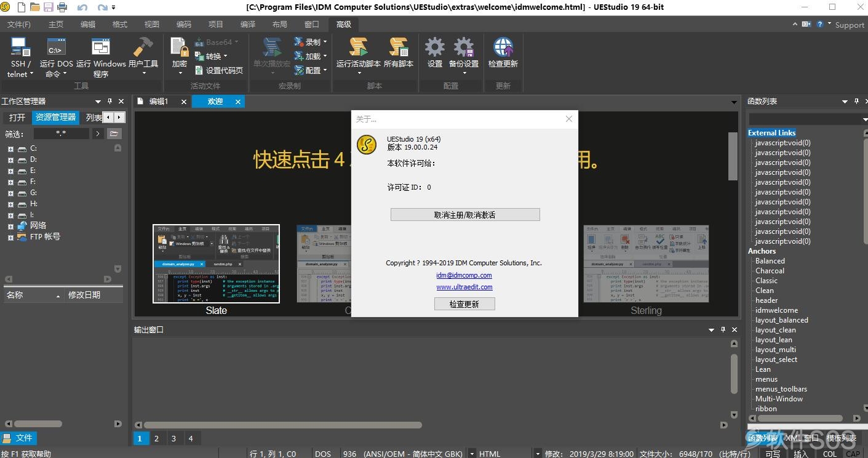Click the browse folder icon next to filter
Image resolution: width=868 pixels, height=458 pixels.
click(x=114, y=133)
